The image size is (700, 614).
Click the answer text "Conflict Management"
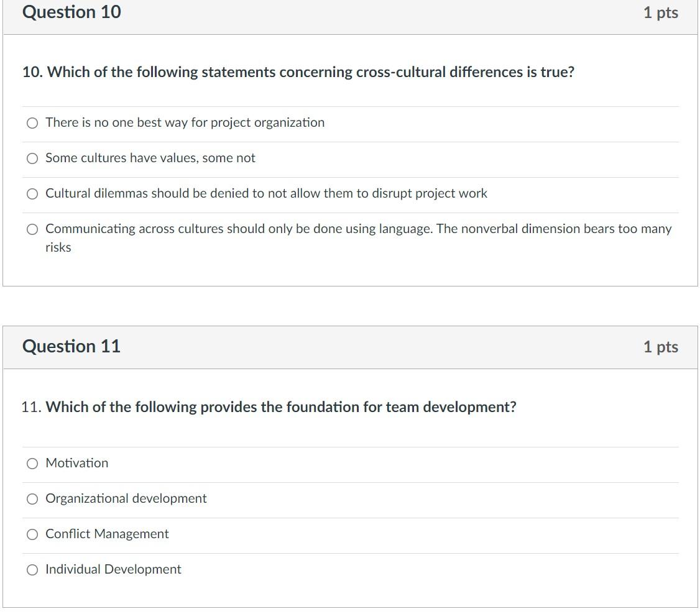tap(106, 534)
